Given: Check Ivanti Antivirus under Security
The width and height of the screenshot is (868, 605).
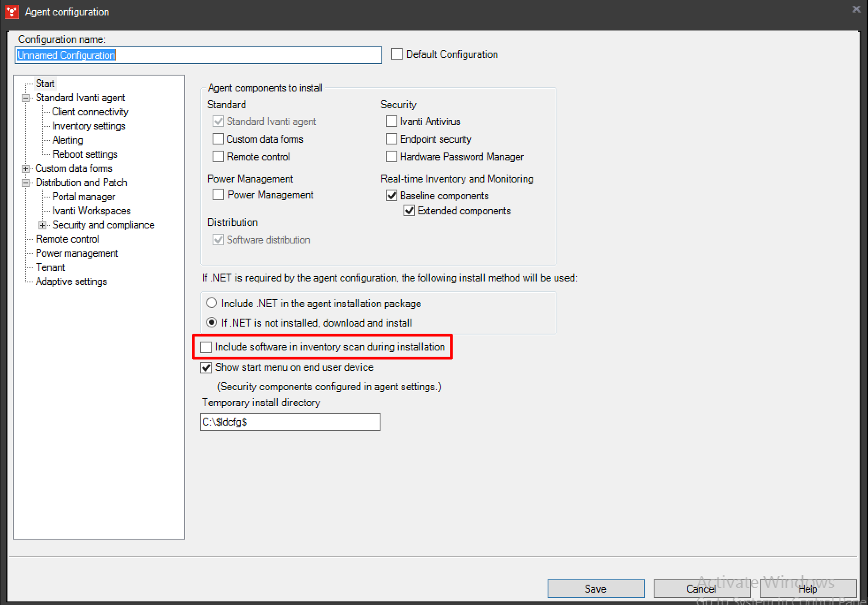Looking at the screenshot, I should pos(391,121).
